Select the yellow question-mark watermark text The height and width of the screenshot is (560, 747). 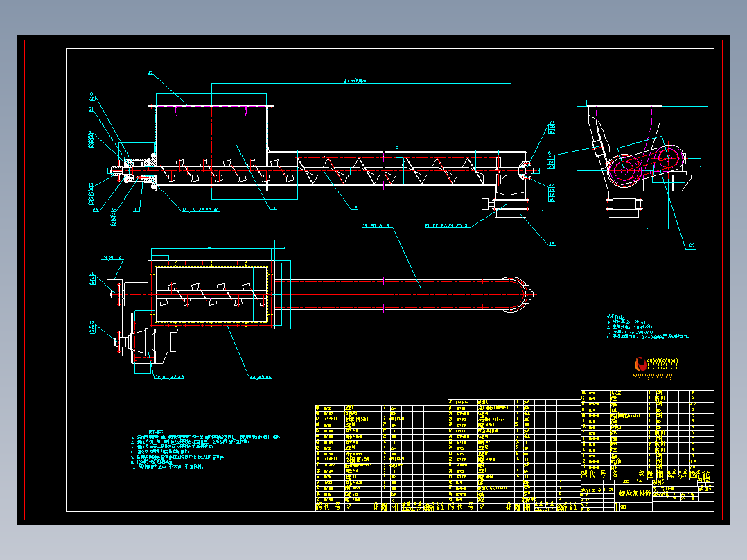click(x=653, y=376)
